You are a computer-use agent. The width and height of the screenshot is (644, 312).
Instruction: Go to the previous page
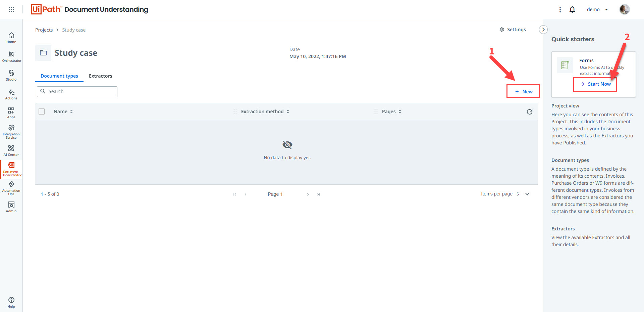(x=246, y=194)
